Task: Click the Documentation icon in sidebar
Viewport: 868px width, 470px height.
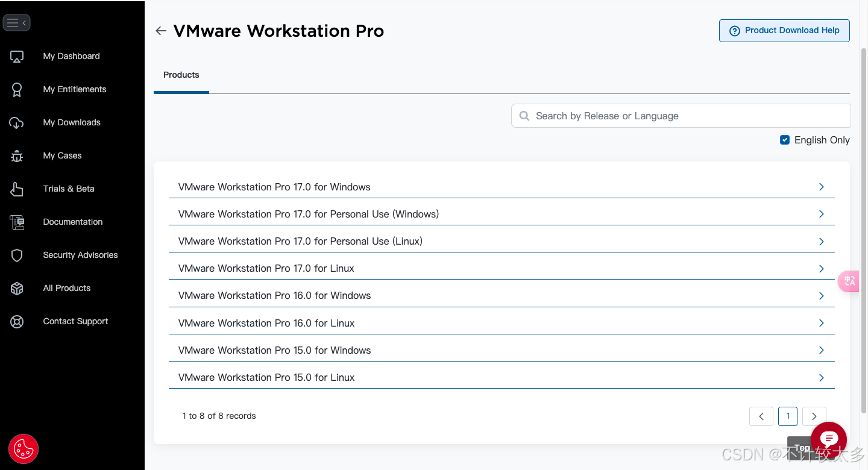Action: [x=17, y=222]
